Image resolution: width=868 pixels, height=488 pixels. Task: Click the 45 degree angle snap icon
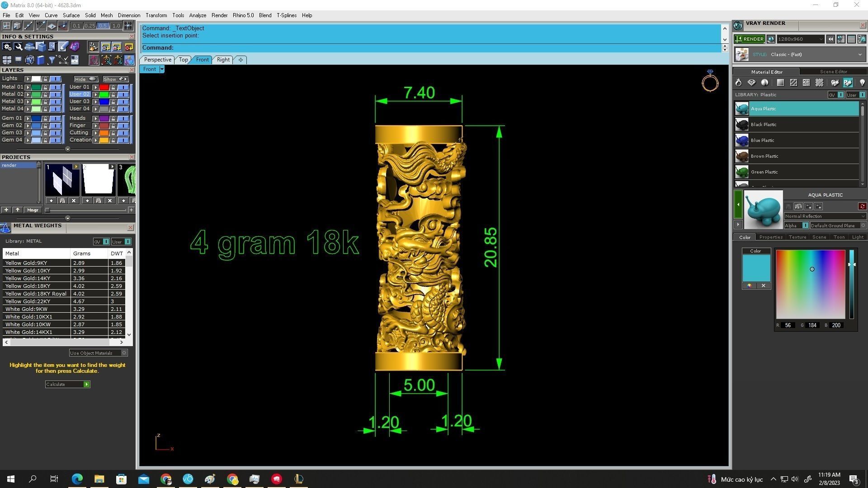pyautogui.click(x=41, y=26)
